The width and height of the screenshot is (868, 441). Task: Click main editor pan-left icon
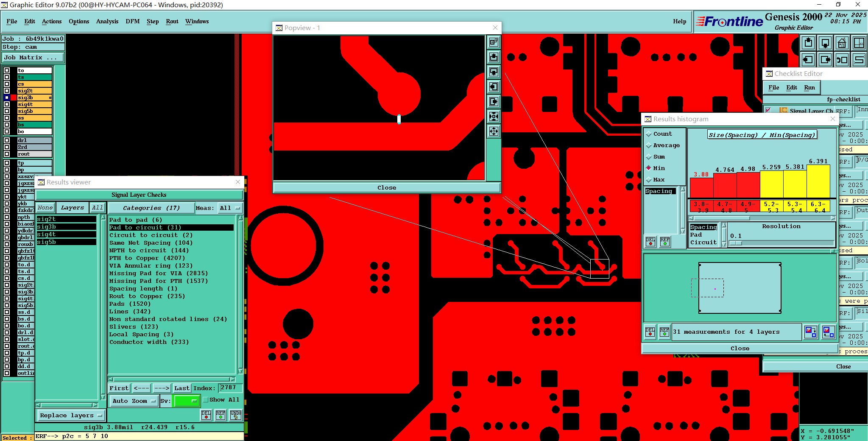tap(808, 59)
